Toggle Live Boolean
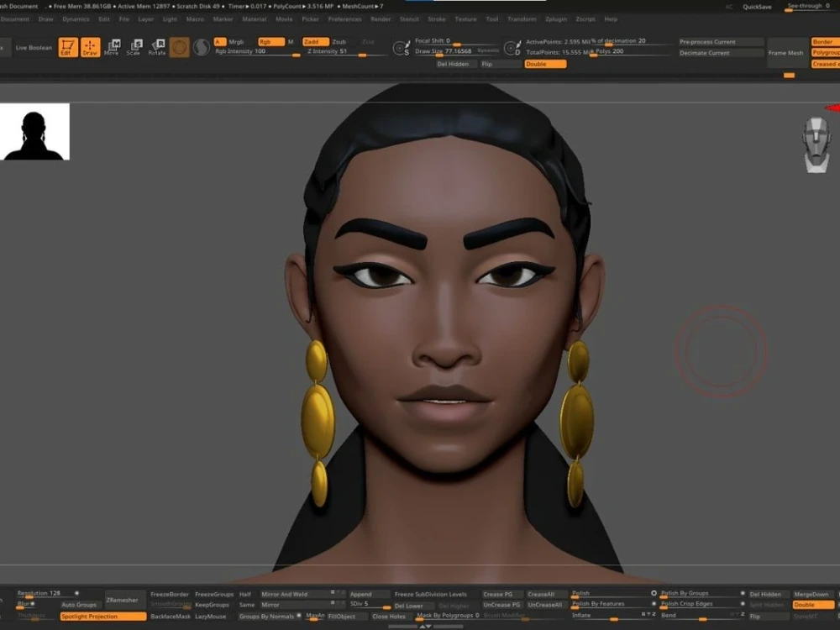Viewport: 840px width, 630px height. click(34, 48)
